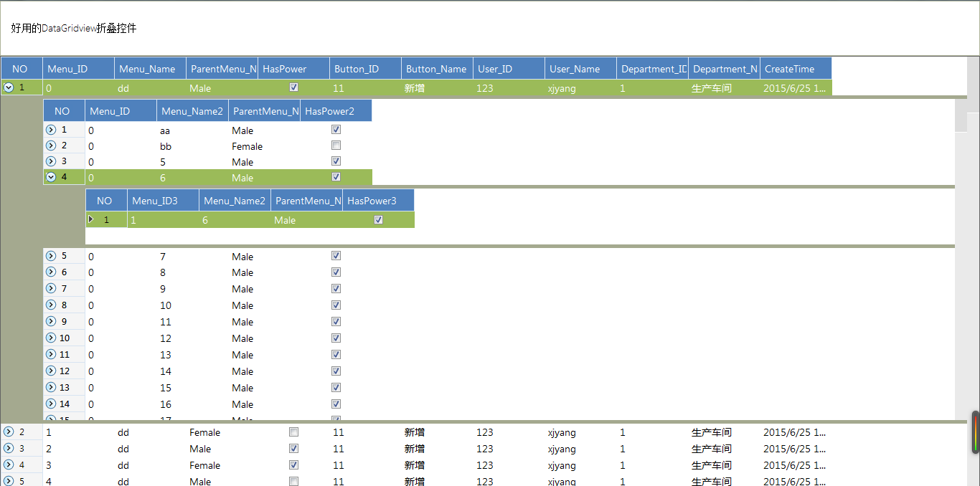
Task: Sort by main grid NO column header
Action: pyautogui.click(x=22, y=68)
